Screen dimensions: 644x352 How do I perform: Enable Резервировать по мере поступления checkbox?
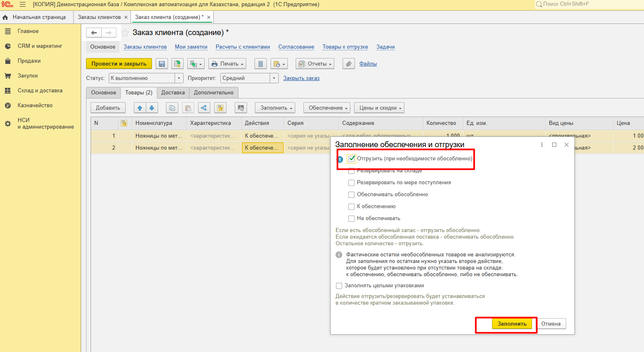351,183
